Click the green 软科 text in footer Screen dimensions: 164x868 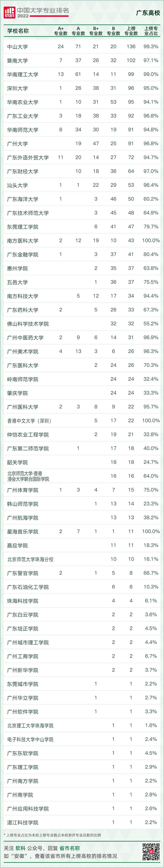point(21,848)
